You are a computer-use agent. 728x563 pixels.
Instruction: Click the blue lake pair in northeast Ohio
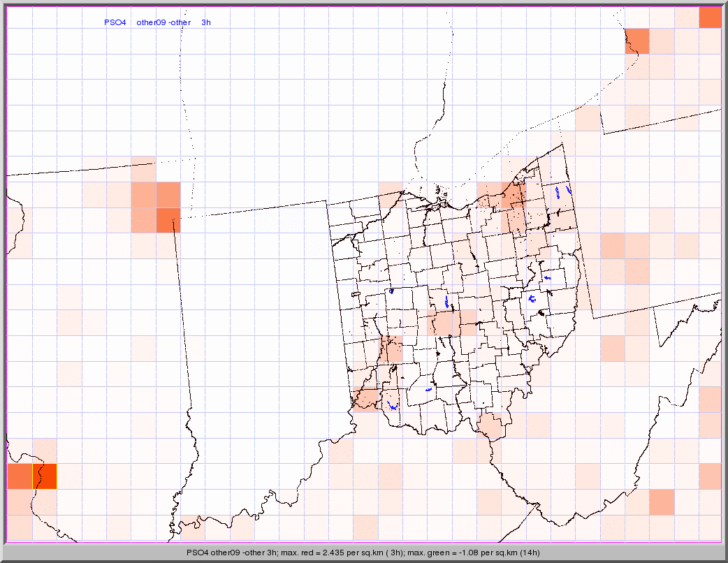click(x=562, y=190)
